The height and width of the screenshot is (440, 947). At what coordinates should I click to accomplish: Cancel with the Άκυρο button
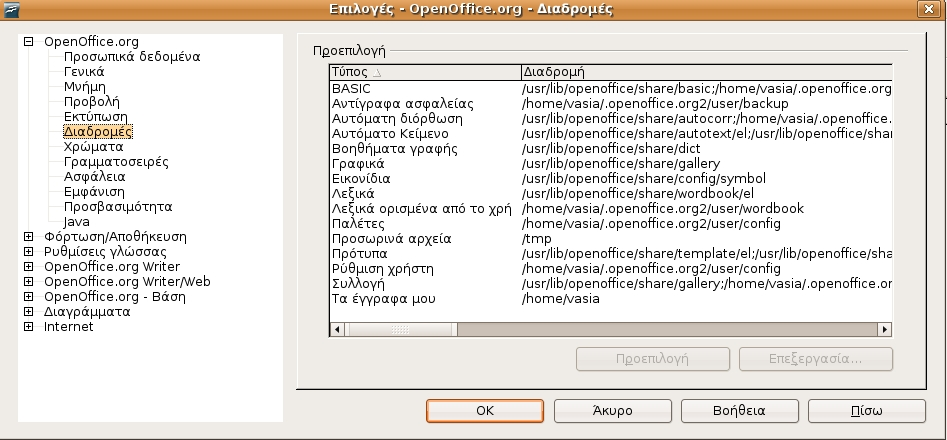point(612,411)
